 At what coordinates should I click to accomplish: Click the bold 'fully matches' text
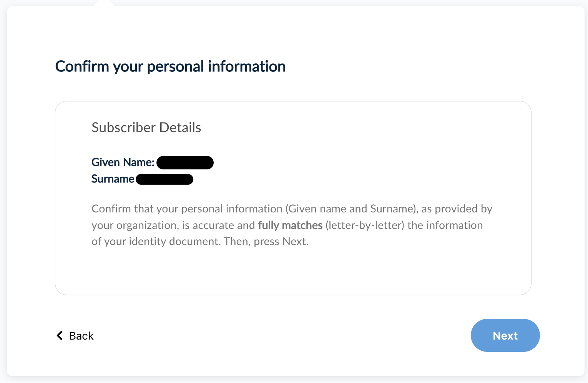290,225
